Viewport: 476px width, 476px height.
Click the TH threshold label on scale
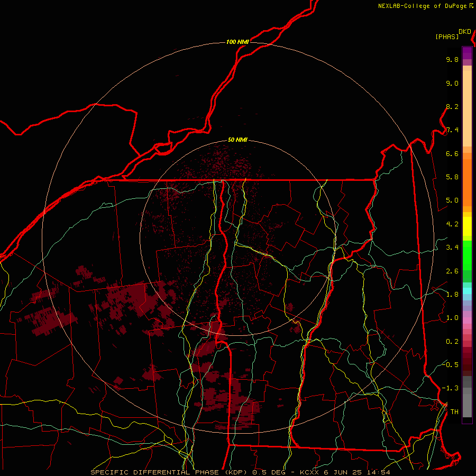click(454, 412)
